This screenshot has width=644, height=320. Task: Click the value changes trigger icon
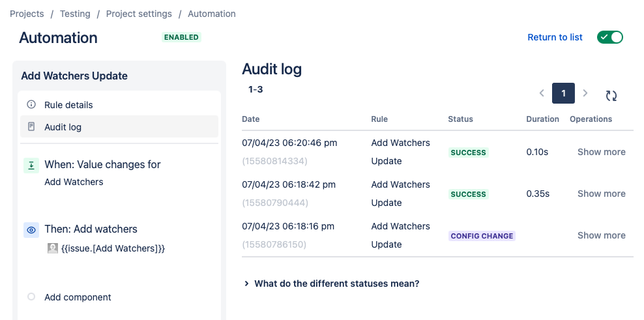point(31,166)
